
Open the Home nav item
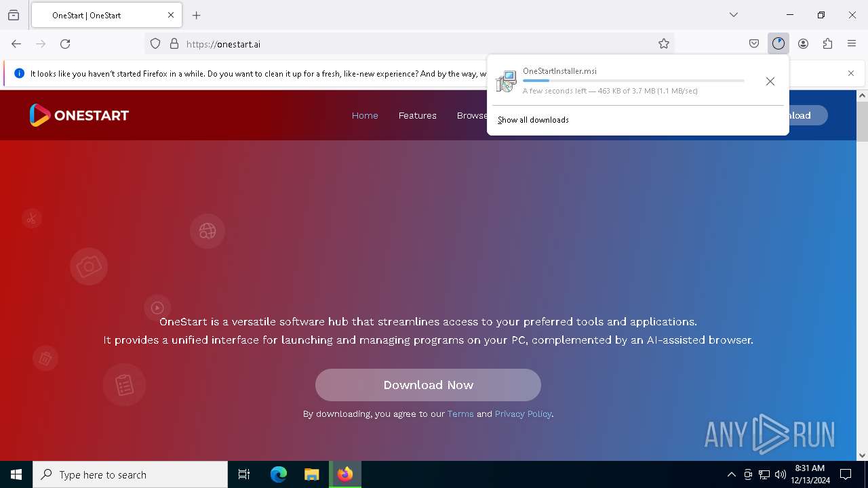[365, 115]
